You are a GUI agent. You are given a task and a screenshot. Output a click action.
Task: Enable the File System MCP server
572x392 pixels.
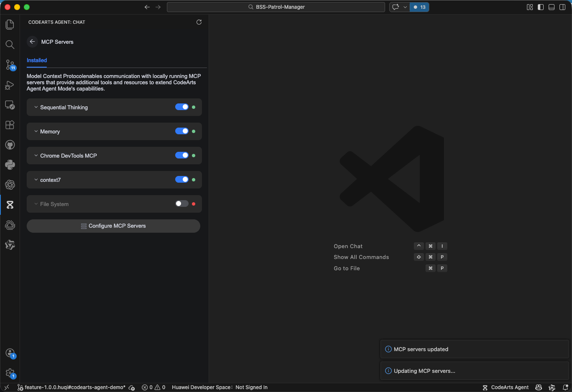click(x=182, y=204)
